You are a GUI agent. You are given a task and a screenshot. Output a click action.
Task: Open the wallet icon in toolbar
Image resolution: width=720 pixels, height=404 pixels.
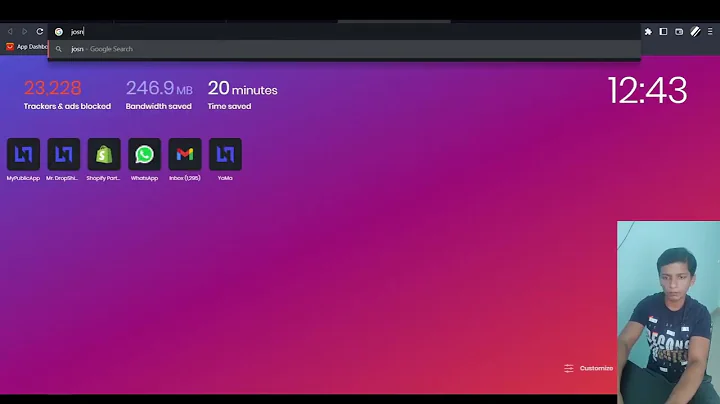coord(679,31)
